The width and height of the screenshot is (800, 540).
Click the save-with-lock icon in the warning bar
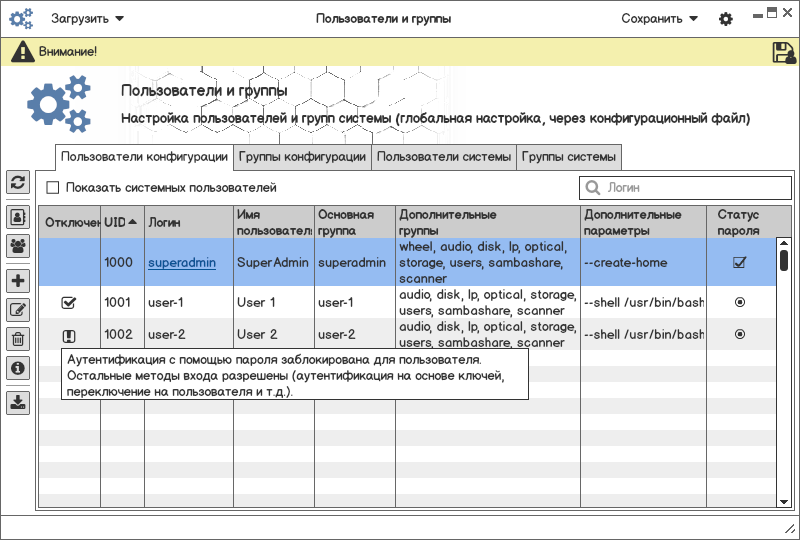point(783,53)
